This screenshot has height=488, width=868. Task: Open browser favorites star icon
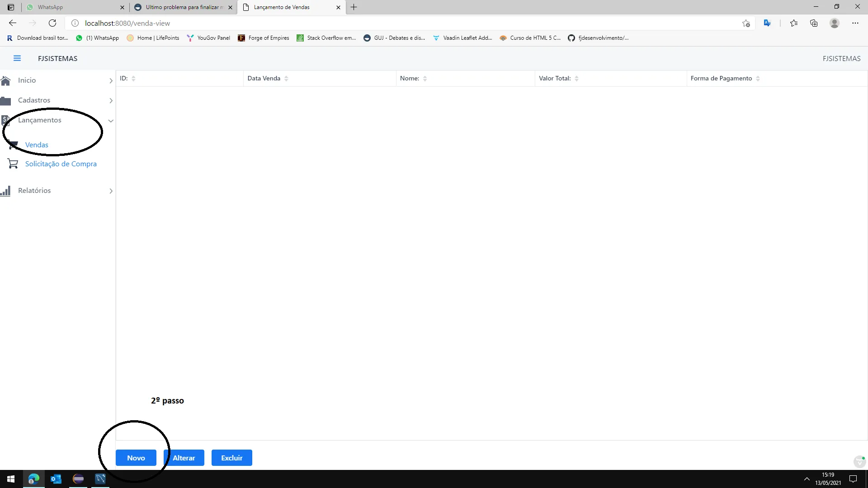click(793, 23)
